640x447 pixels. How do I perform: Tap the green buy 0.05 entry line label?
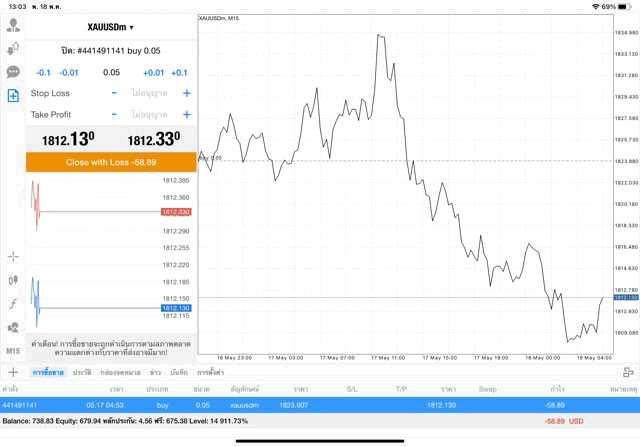[211, 158]
